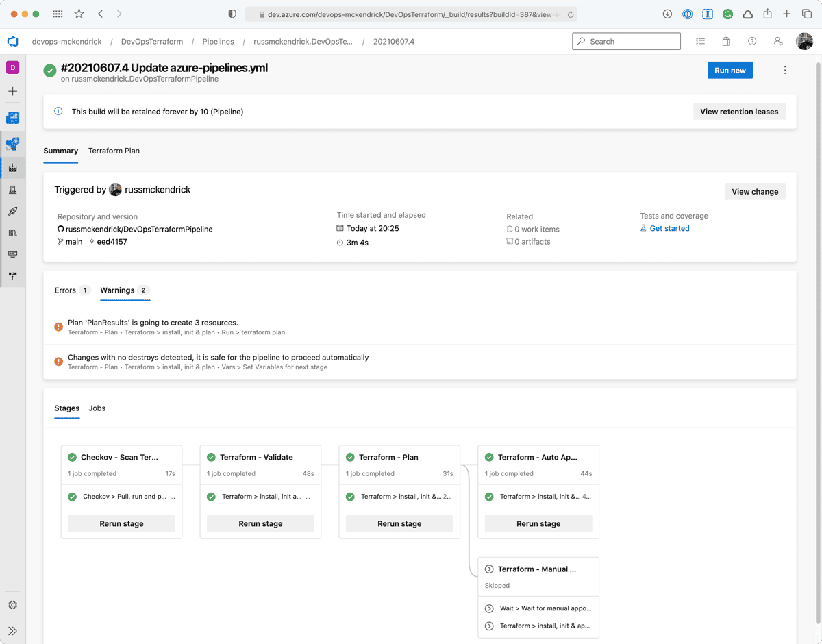The image size is (822, 644).
Task: Switch to the Jobs tab
Action: [97, 408]
